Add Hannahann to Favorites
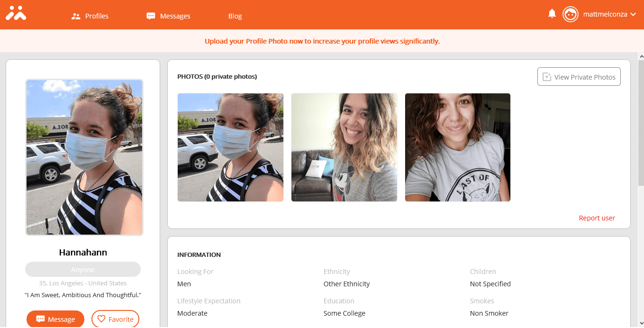The image size is (644, 328). pos(115,319)
